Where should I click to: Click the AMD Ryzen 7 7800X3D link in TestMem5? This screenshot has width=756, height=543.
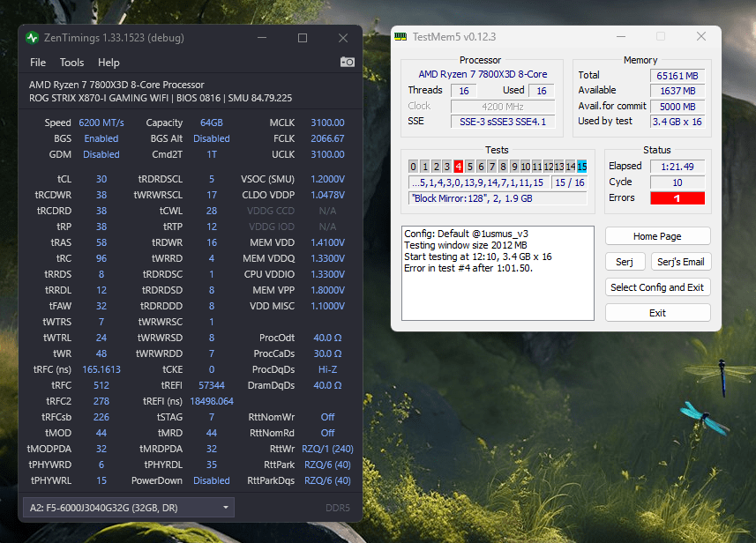click(483, 74)
